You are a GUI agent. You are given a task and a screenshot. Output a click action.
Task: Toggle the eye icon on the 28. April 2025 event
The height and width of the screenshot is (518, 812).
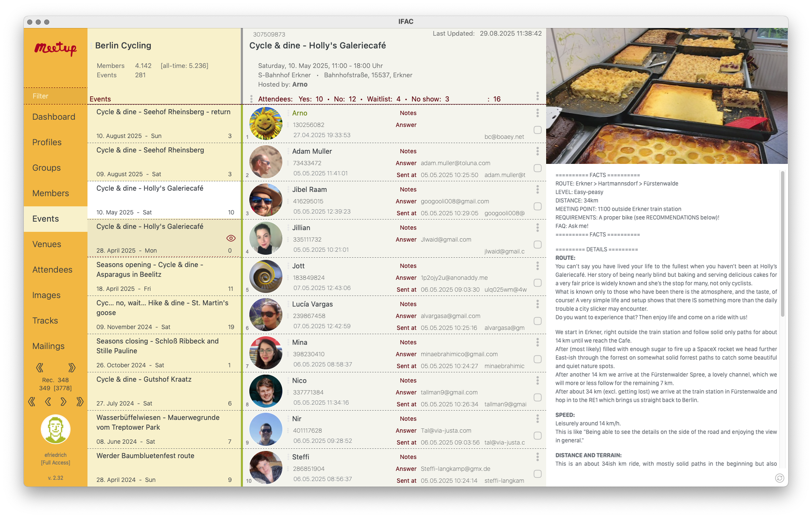pyautogui.click(x=231, y=238)
